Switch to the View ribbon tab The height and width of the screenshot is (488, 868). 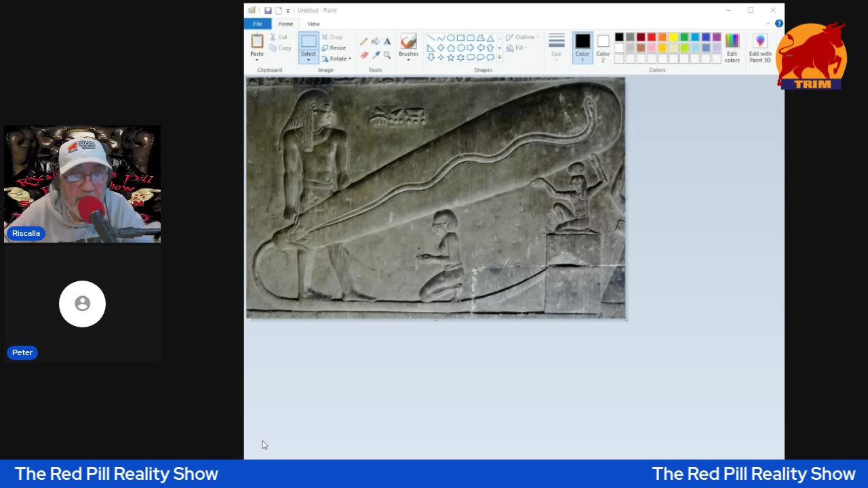[x=313, y=24]
